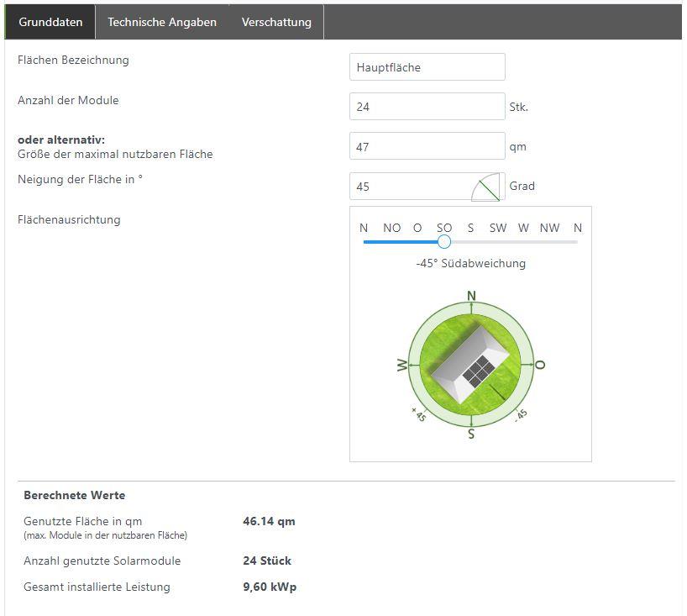This screenshot has width=687, height=616.
Task: Set orientation slider to O
Action: 417,242
